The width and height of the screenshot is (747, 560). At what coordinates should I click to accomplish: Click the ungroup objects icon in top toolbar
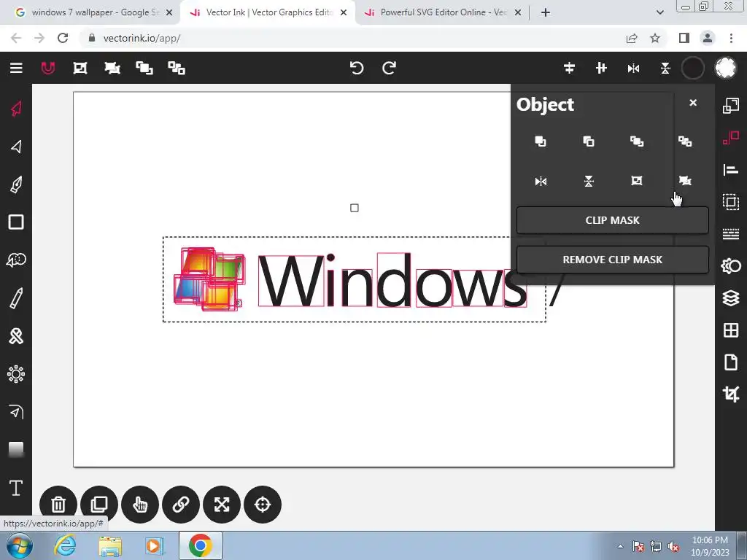click(x=112, y=68)
